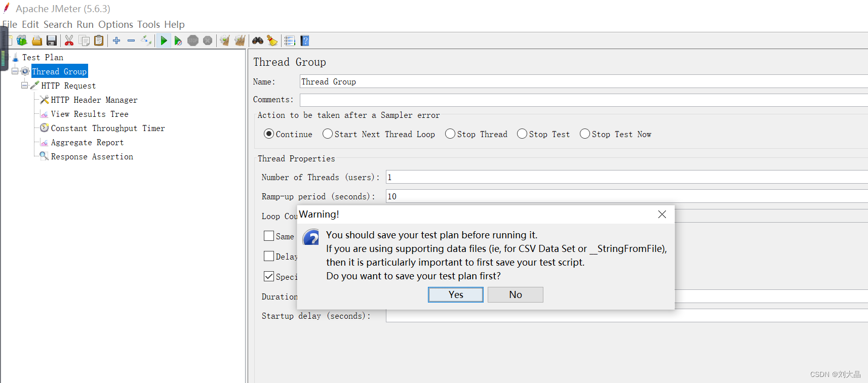The width and height of the screenshot is (868, 383).
Task: Clear results with single broom icon
Action: (225, 40)
